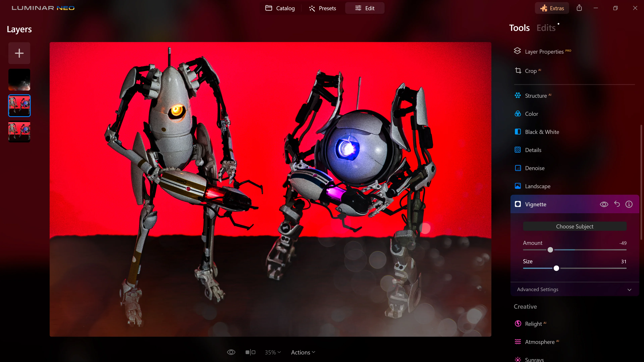Reset the Vignette adjustments with undo arrow
This screenshot has width=644, height=362.
coord(617,204)
